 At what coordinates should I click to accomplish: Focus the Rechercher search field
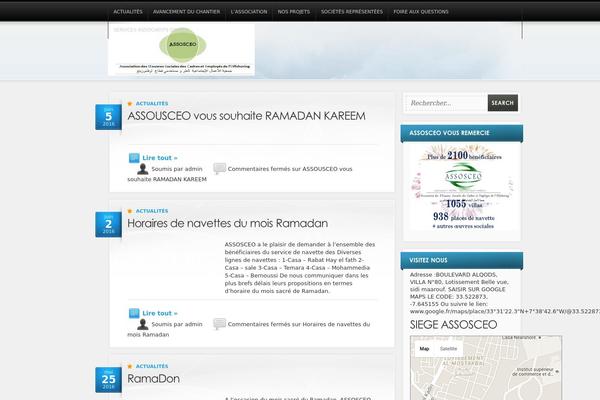[x=446, y=103]
